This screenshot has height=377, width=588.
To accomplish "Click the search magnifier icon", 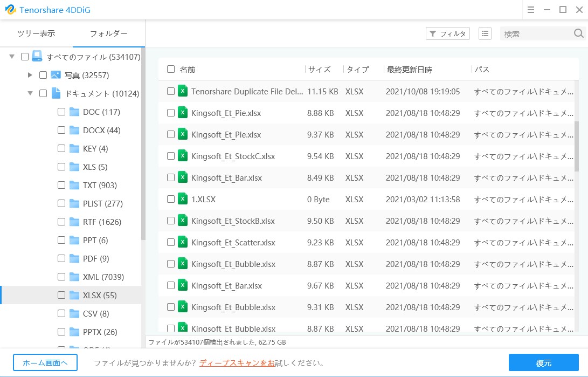I will point(579,33).
